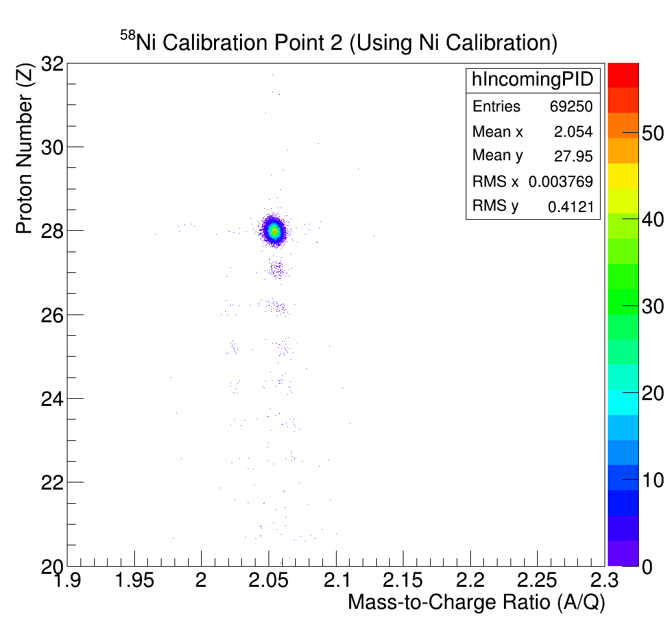This screenshot has width=672, height=629.
Task: Click the Mass-to-Charge Ratio (A/Q) axis title
Action: tap(476, 603)
